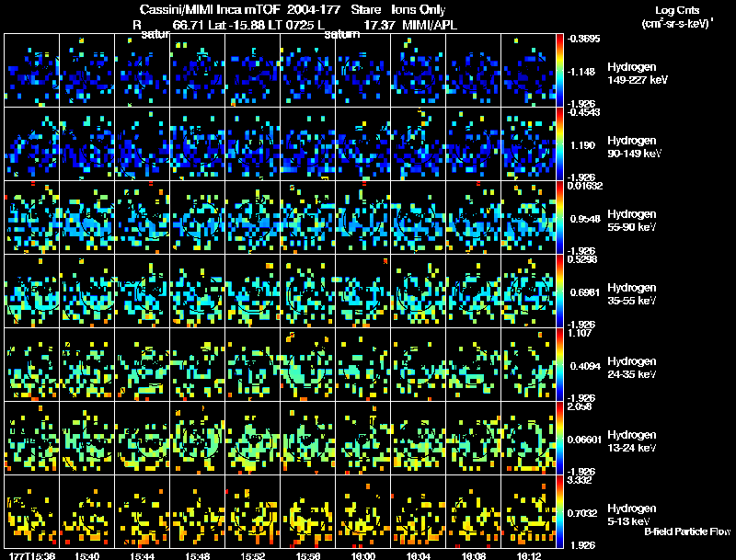Click the Hydrogen 13-24 keV color bar

click(x=559, y=439)
